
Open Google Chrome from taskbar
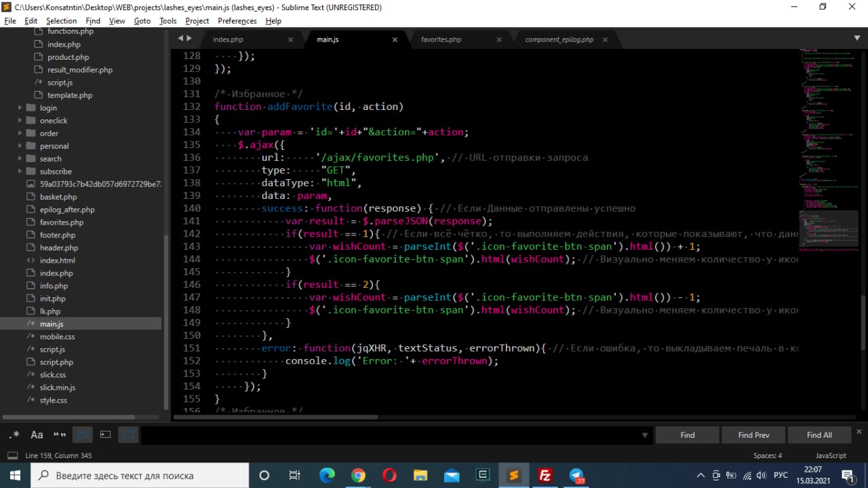358,475
